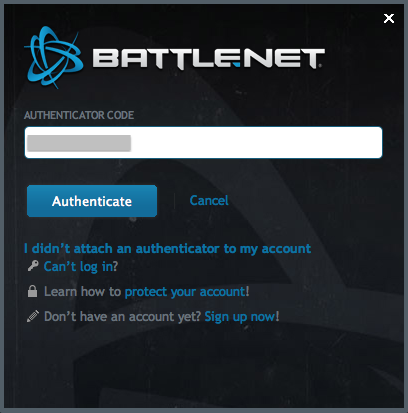Screen dimensions: 408x413
Task: Click the BATTLE.NET wordmark text
Action: 208,59
